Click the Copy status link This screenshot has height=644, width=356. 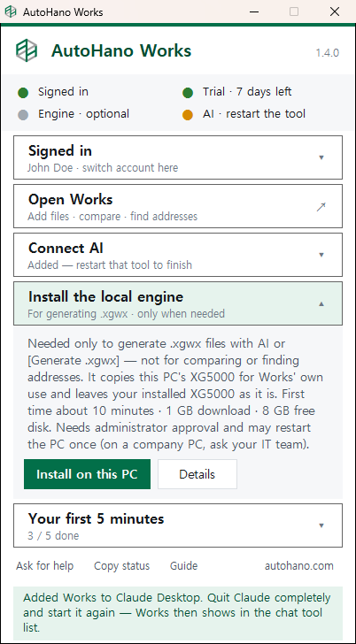(x=121, y=566)
